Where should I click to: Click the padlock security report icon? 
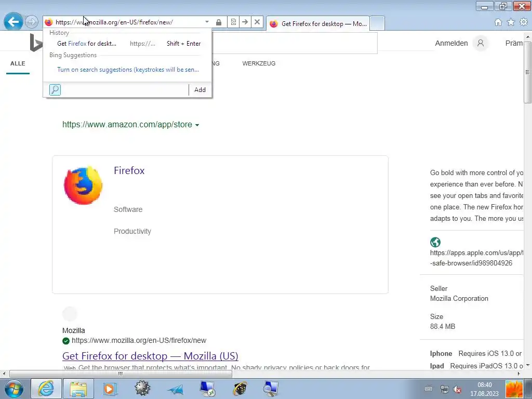click(x=219, y=22)
